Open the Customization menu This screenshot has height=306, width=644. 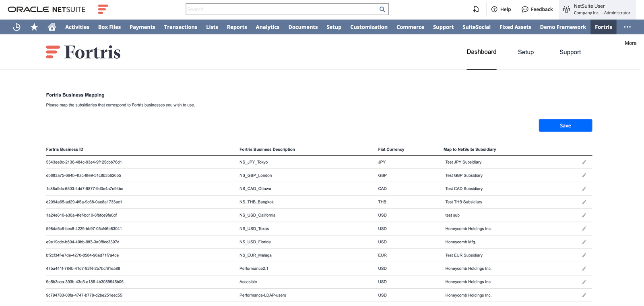pos(369,27)
